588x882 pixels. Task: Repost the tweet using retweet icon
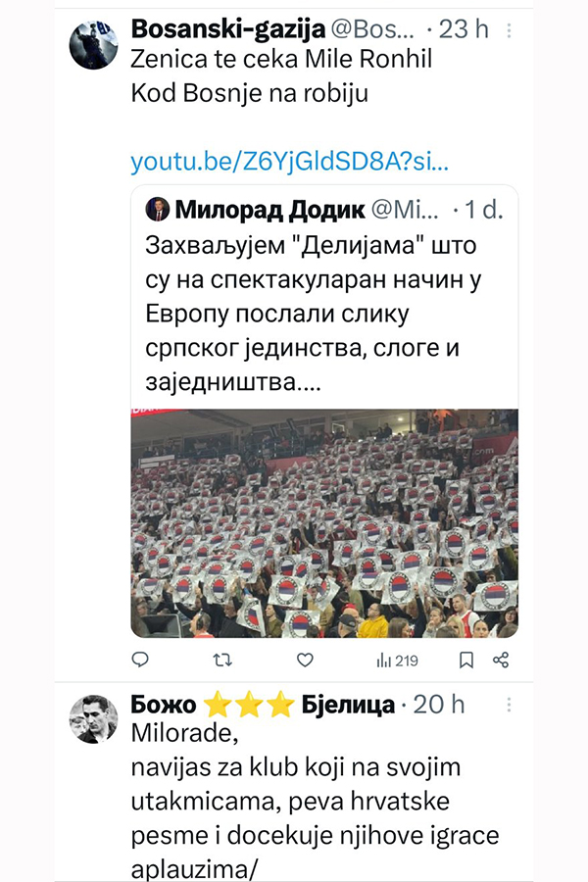pyautogui.click(x=222, y=660)
